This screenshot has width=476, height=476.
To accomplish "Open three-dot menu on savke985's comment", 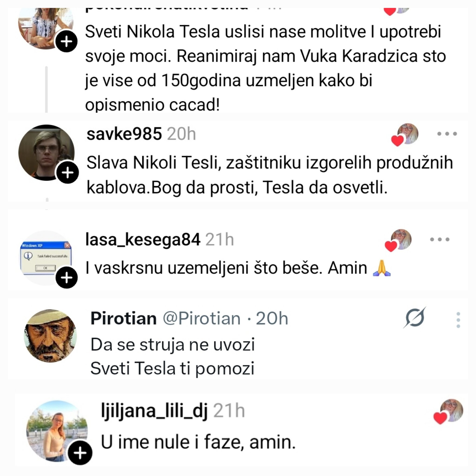I will [447, 134].
